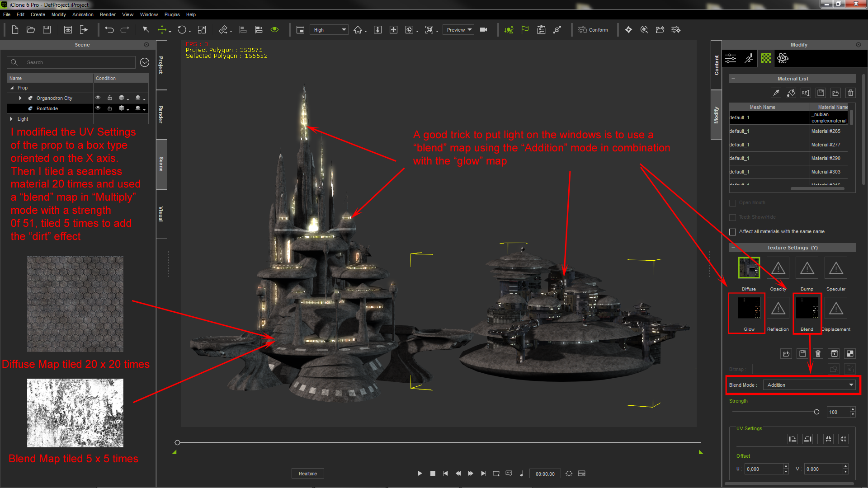Screen dimensions: 868x488
Task: Adjust the Strength slider handle
Action: click(816, 412)
